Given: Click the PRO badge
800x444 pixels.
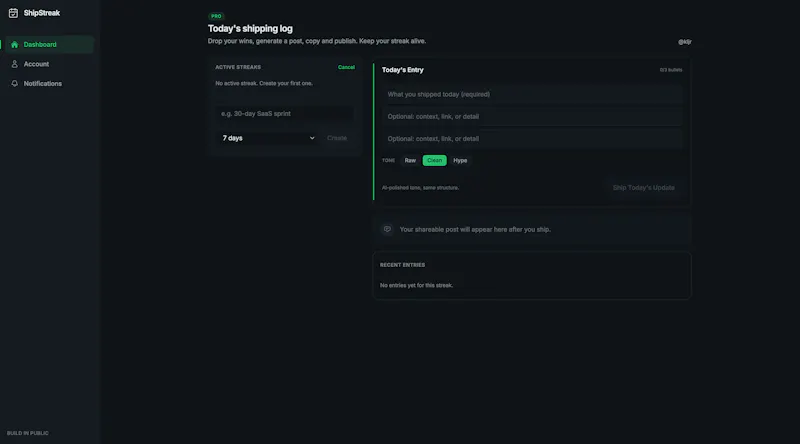Looking at the screenshot, I should point(216,16).
